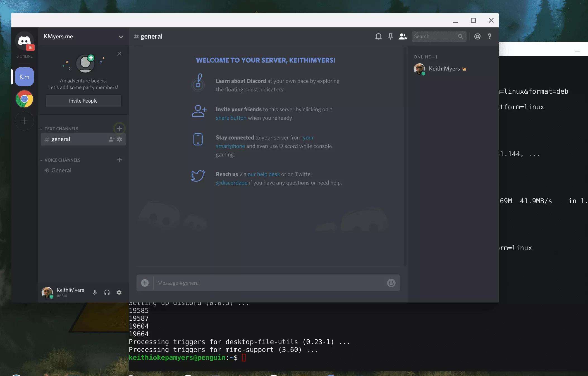Toggle headphones deafen in user panel
This screenshot has width=588, height=376.
point(107,292)
